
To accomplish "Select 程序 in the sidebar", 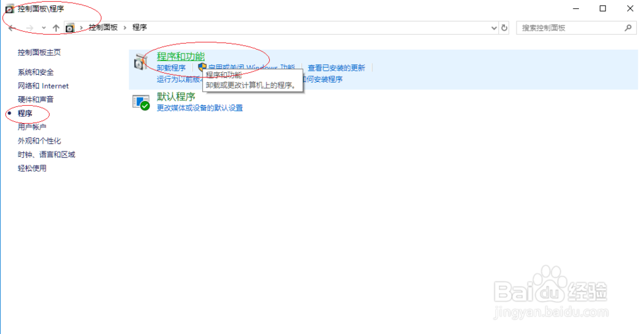I will point(25,113).
